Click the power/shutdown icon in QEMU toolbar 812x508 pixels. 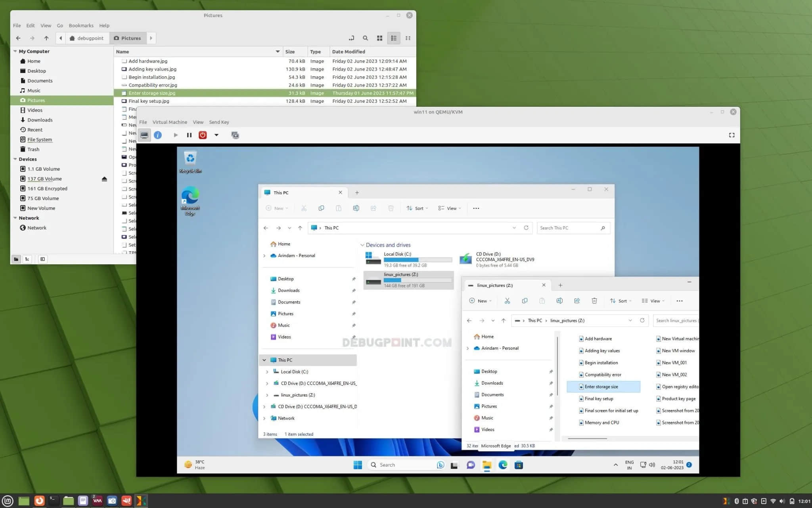click(x=203, y=135)
